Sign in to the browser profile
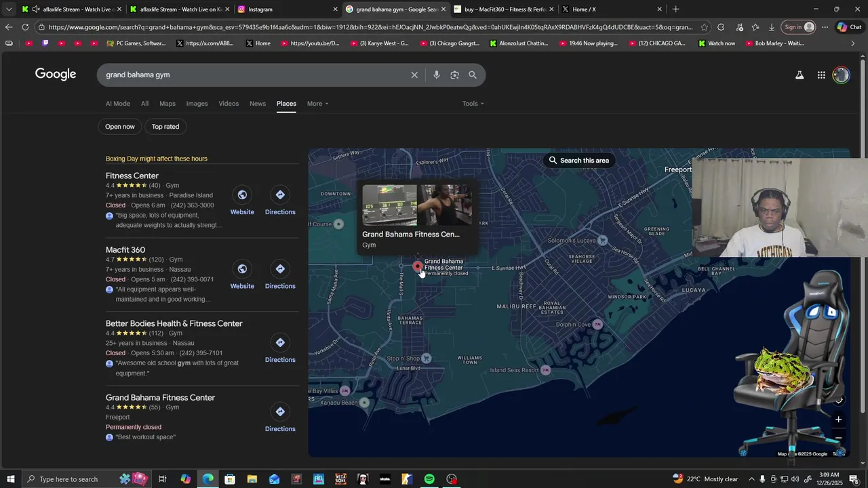This screenshot has width=868, height=488. click(x=798, y=27)
